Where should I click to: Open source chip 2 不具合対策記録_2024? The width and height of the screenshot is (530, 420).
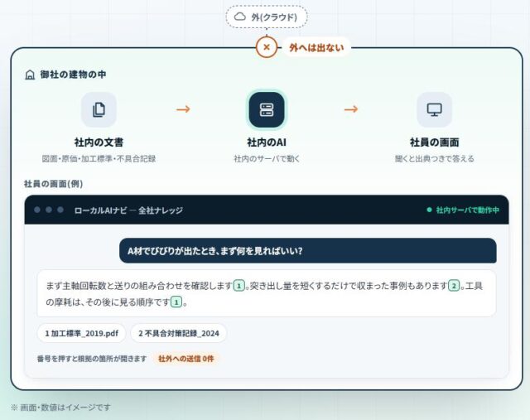(179, 333)
